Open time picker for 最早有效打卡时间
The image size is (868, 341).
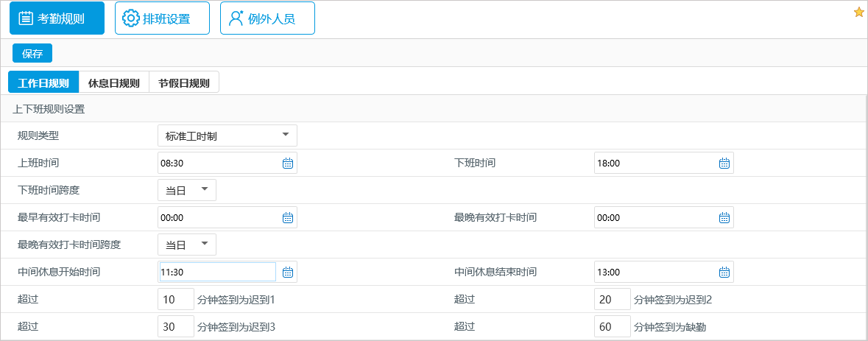click(288, 218)
